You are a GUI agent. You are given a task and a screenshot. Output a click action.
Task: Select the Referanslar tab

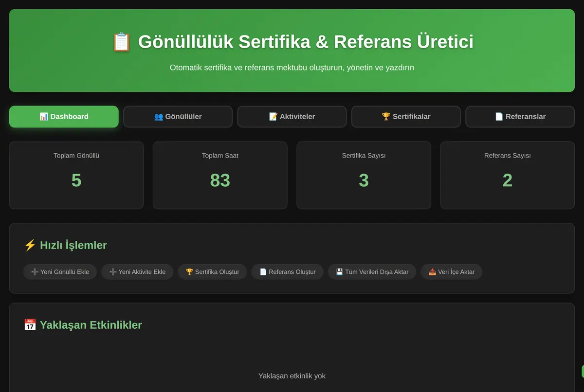pos(520,117)
